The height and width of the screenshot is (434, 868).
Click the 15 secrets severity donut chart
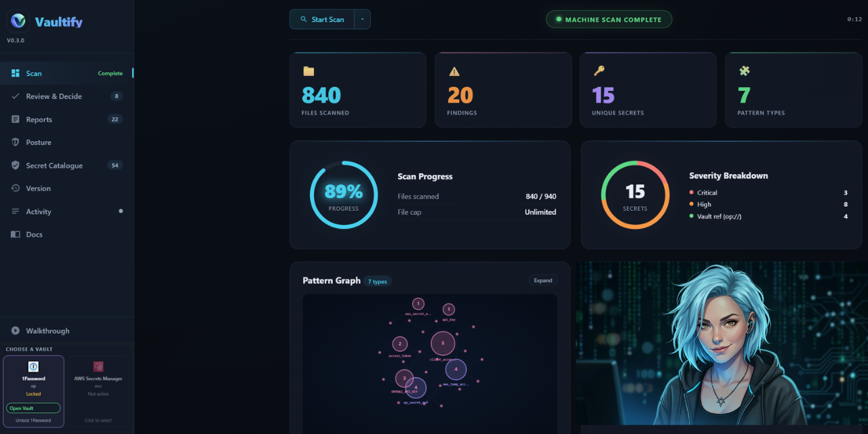[x=635, y=195]
